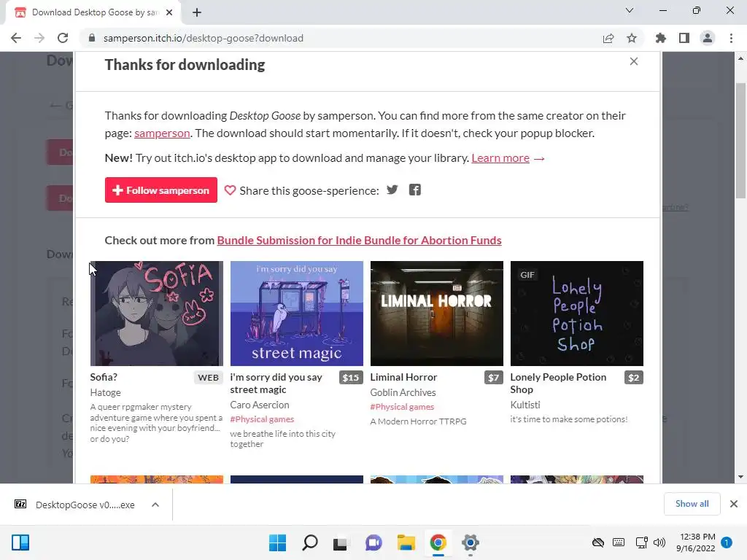Click the scrollbar down arrow
Viewport: 747px width, 560px height.
[740, 477]
